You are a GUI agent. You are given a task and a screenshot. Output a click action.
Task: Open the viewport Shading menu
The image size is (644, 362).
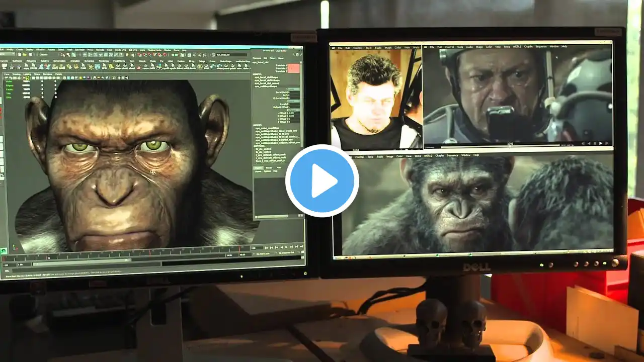coord(17,74)
